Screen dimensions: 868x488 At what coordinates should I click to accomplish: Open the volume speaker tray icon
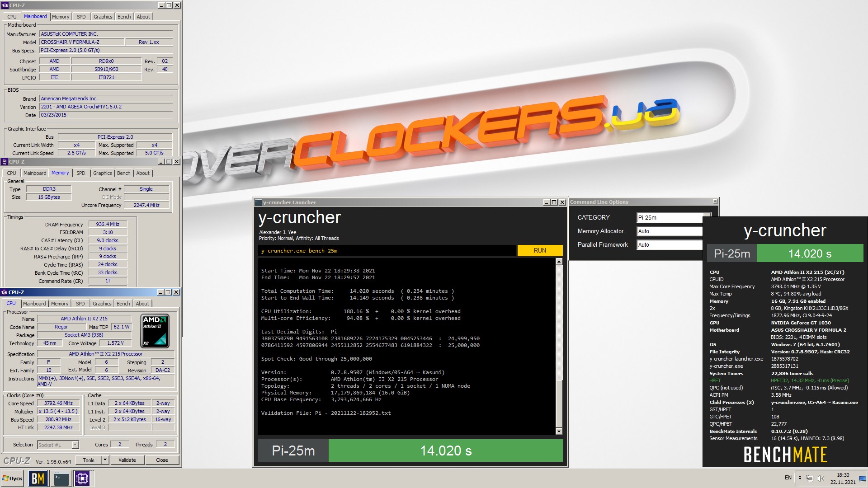(821, 478)
